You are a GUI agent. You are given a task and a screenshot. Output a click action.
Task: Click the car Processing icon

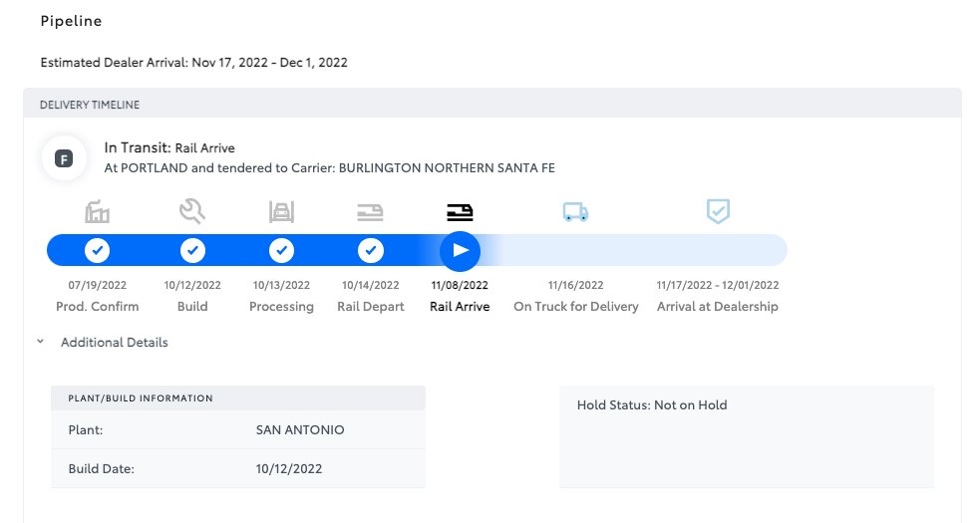click(281, 212)
